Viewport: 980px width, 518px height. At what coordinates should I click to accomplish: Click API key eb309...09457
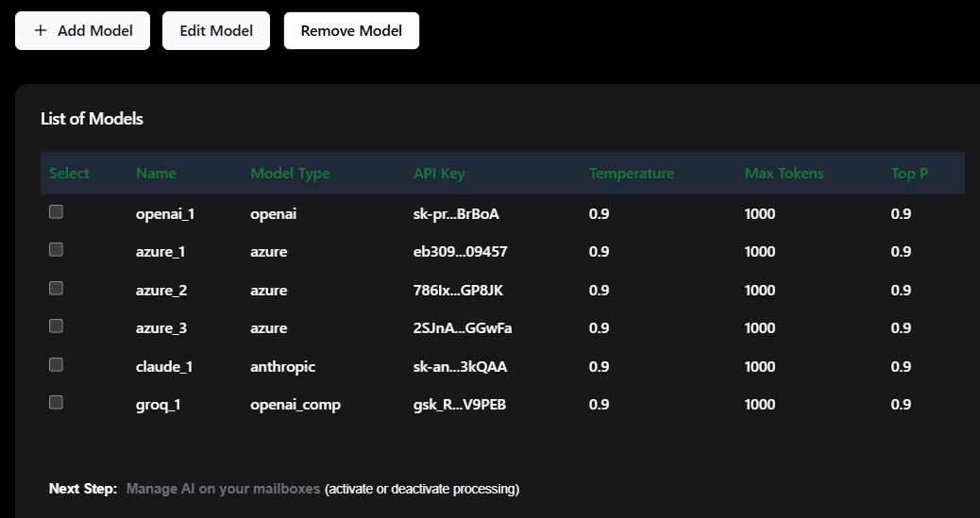coord(460,252)
